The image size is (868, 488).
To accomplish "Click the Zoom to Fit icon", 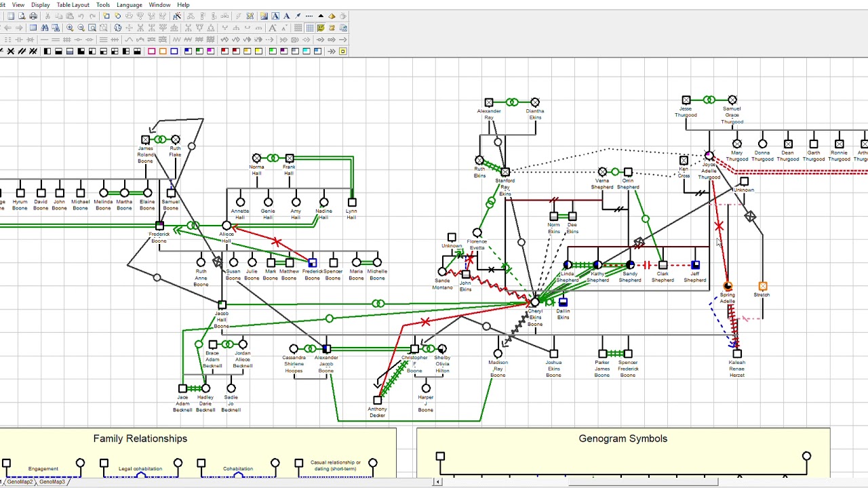I will (92, 28).
